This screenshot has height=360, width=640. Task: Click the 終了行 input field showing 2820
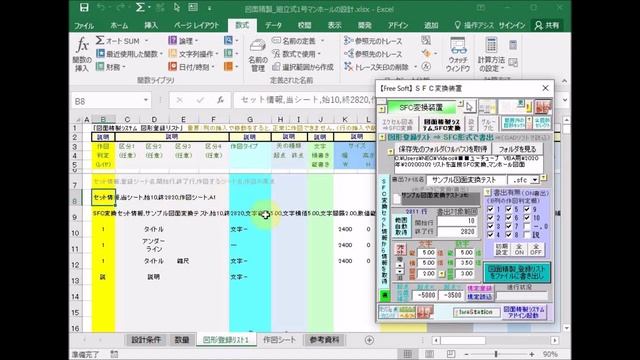[x=457, y=231]
